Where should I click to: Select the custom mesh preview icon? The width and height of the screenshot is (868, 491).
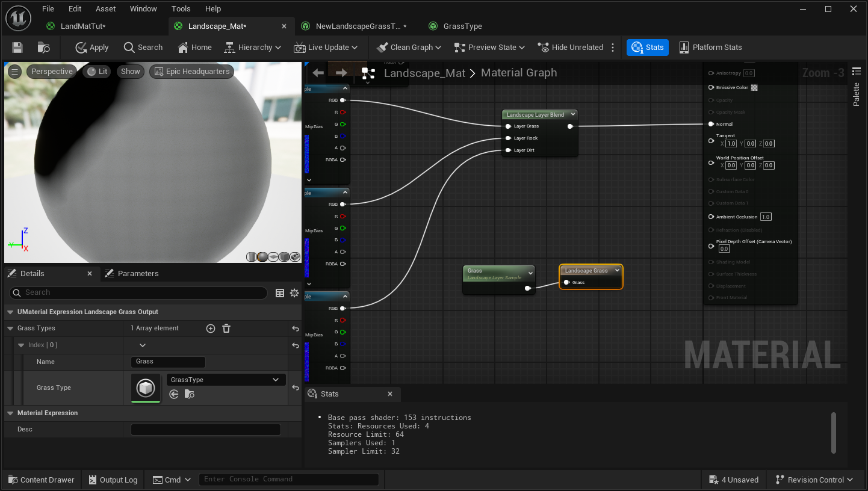coord(295,257)
